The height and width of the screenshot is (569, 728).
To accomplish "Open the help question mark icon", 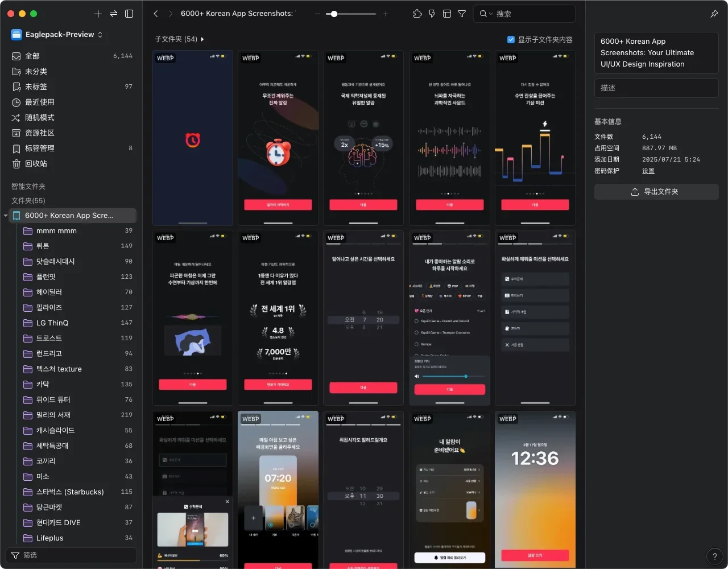I will point(714,556).
